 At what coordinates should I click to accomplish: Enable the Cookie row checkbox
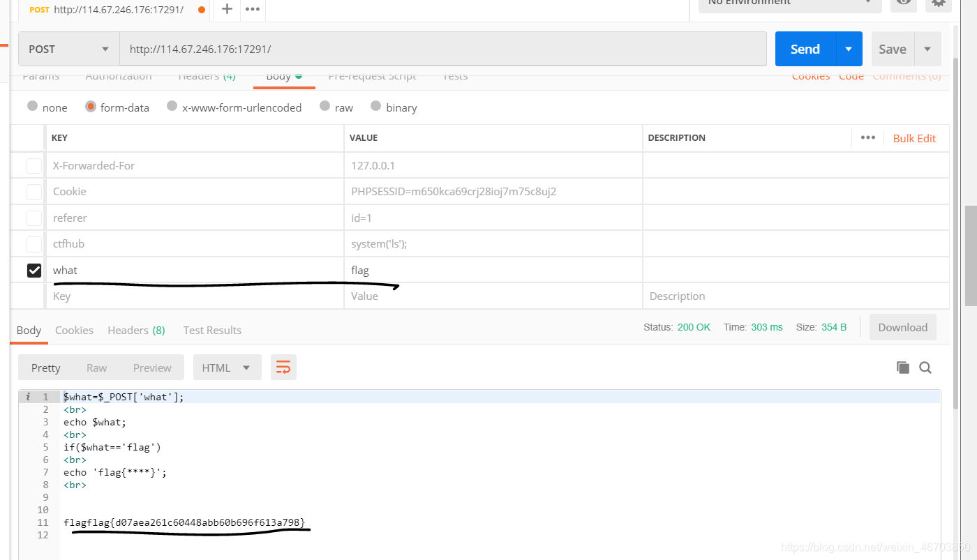[x=34, y=192]
